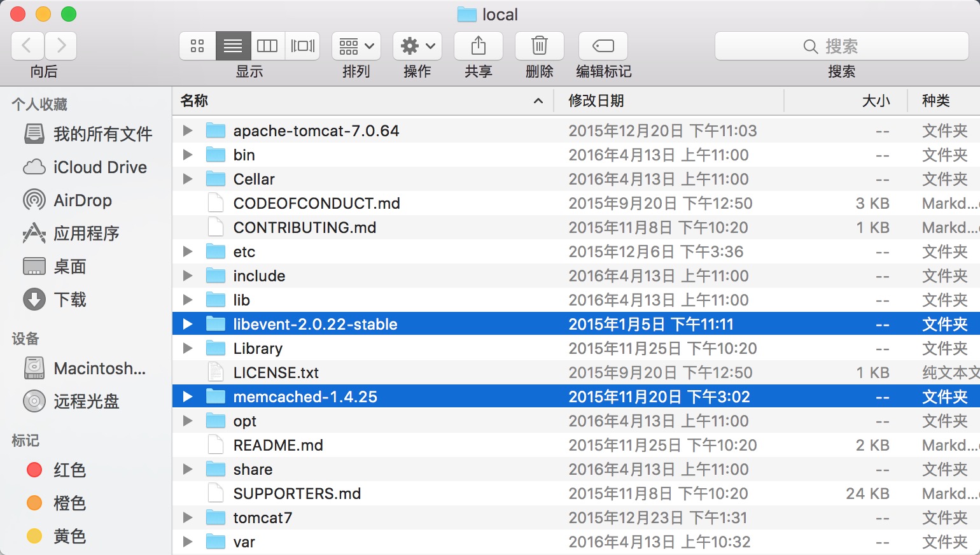
Task: Expand the opt folder
Action: [188, 421]
